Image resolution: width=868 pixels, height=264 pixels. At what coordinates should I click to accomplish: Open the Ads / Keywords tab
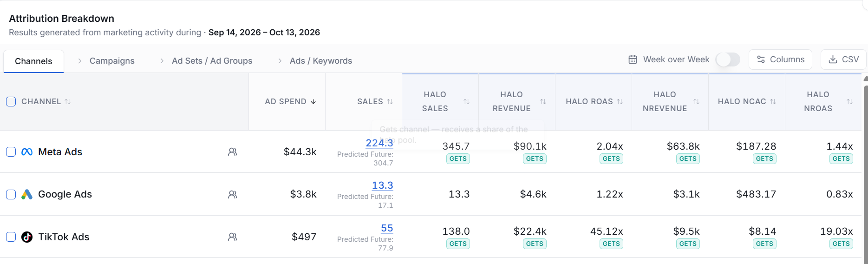[x=321, y=61]
